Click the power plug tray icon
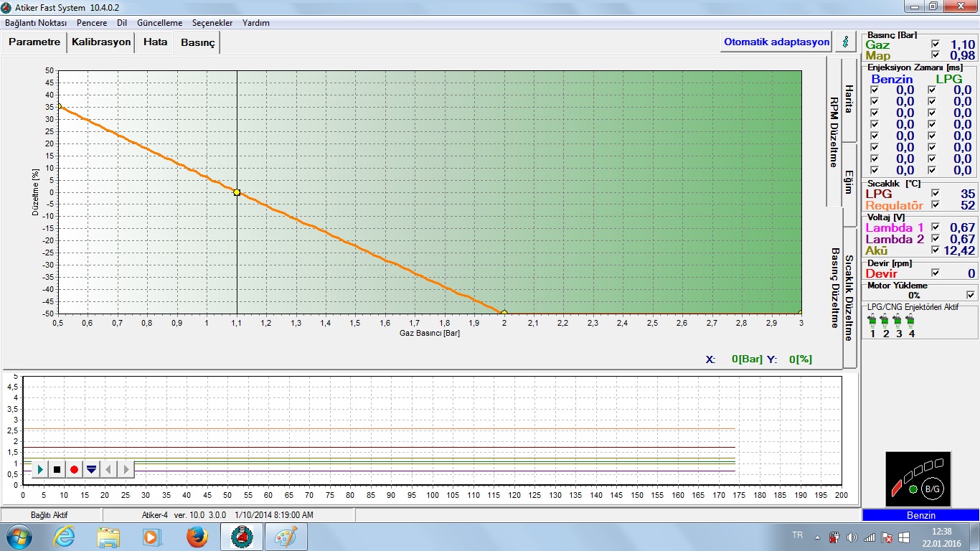Screen dimensions: 980x551 tap(834, 537)
